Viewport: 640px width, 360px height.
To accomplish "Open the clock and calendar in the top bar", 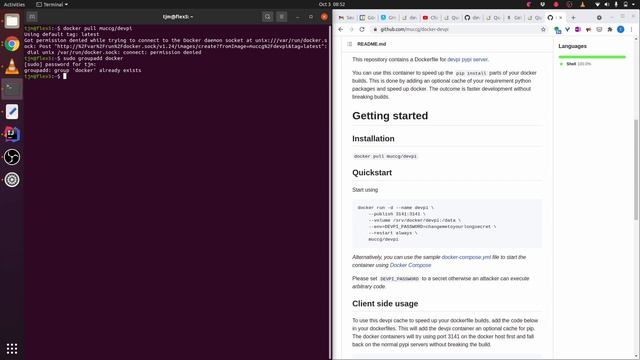I will [332, 4].
